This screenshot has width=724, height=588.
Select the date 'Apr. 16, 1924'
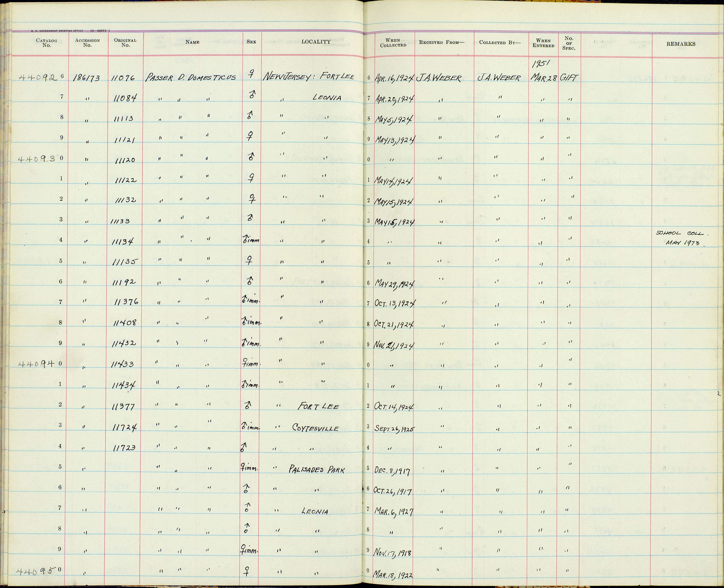[395, 78]
